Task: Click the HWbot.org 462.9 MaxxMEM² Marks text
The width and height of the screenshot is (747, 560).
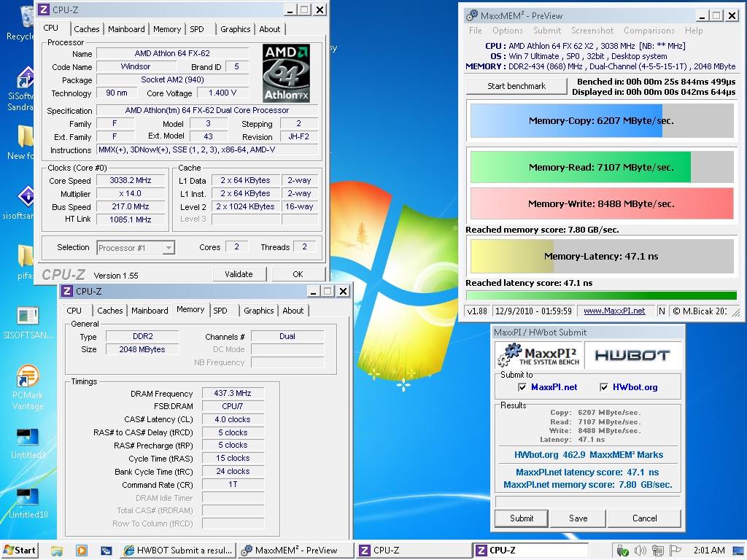Action: [x=589, y=455]
